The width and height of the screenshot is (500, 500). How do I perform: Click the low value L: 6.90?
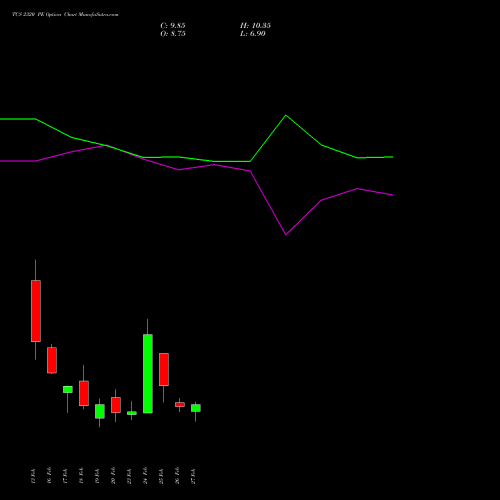click(253, 34)
